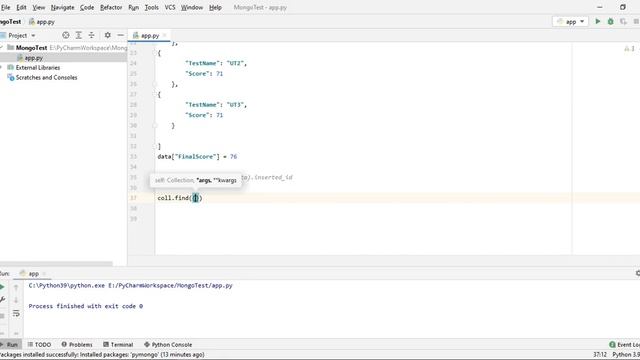Click horizontal scrollbar of Project panel
640x360 pixels.
56,264
